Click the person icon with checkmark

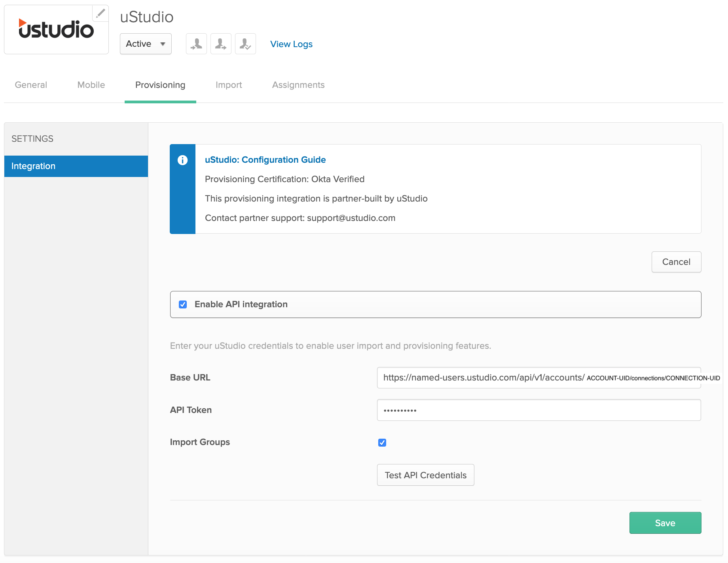(245, 44)
